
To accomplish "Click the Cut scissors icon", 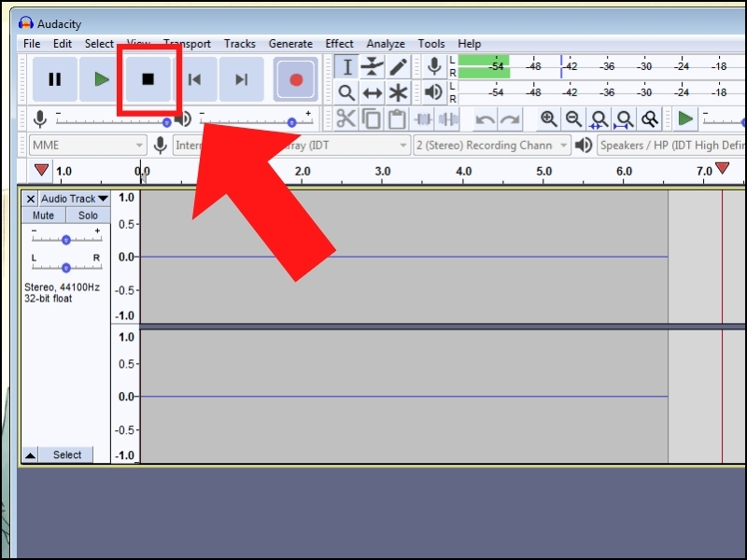I will 346,119.
